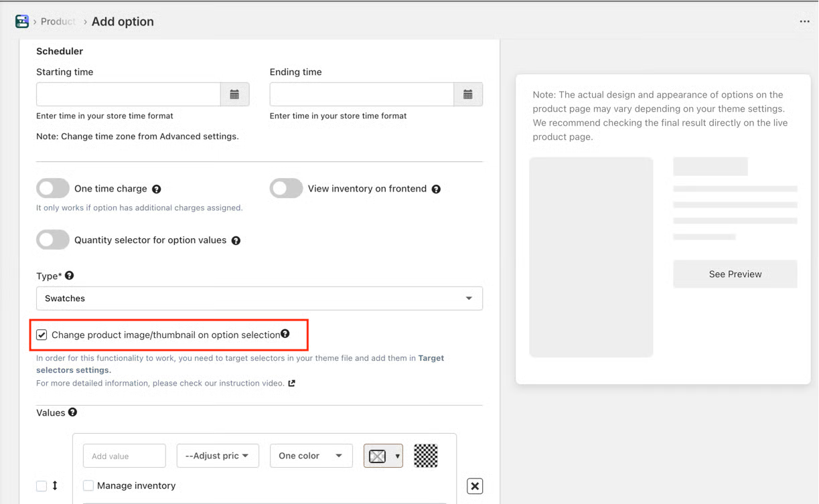
Task: Click the preview image placeholder
Action: click(591, 257)
